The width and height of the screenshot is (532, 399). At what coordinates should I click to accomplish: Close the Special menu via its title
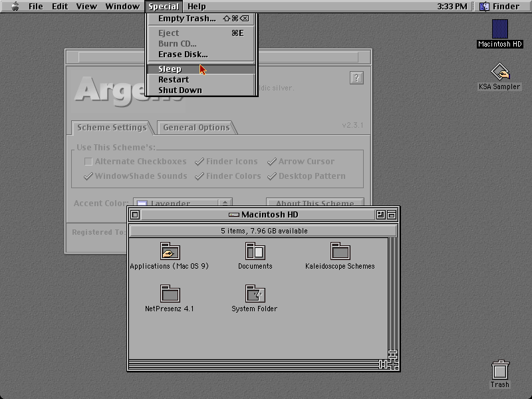click(164, 6)
